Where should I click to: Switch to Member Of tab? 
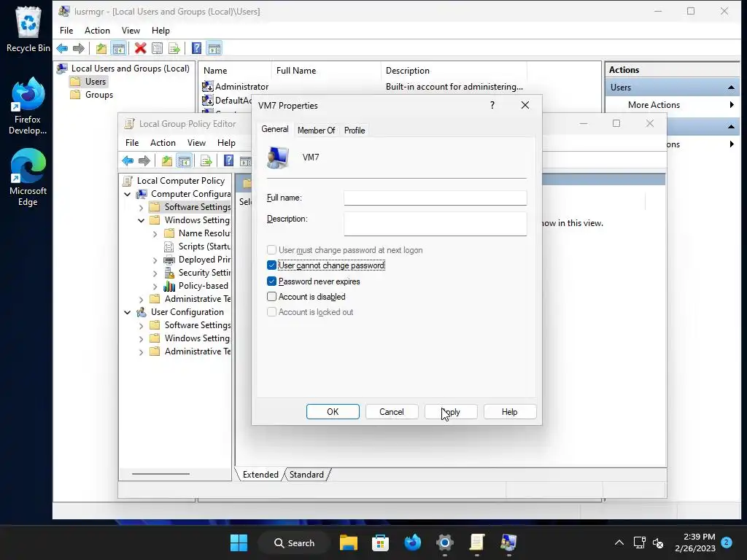[x=317, y=131]
